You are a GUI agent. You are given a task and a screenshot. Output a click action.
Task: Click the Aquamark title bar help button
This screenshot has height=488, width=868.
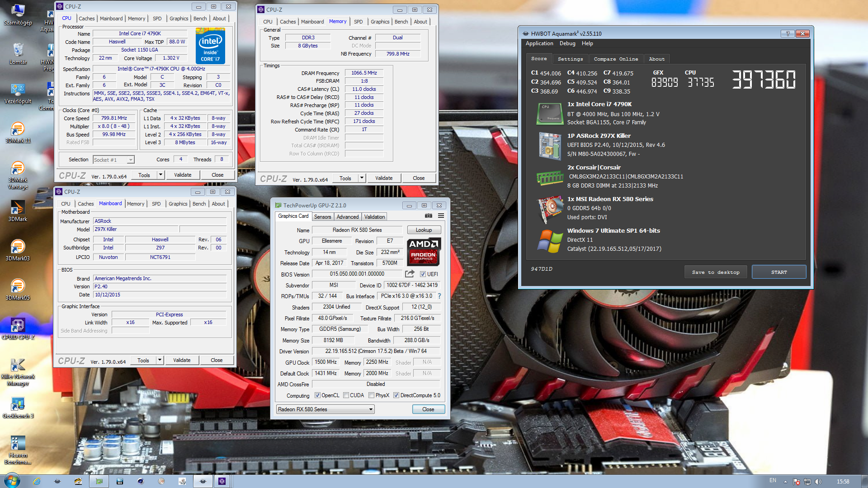[x=788, y=33]
